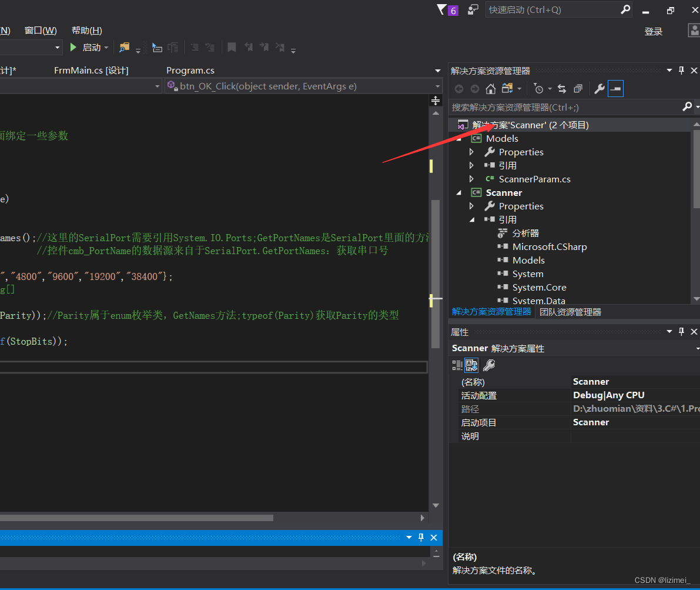Click the notifications flag showing 6
Viewport: 700px width, 590px height.
pyautogui.click(x=447, y=10)
